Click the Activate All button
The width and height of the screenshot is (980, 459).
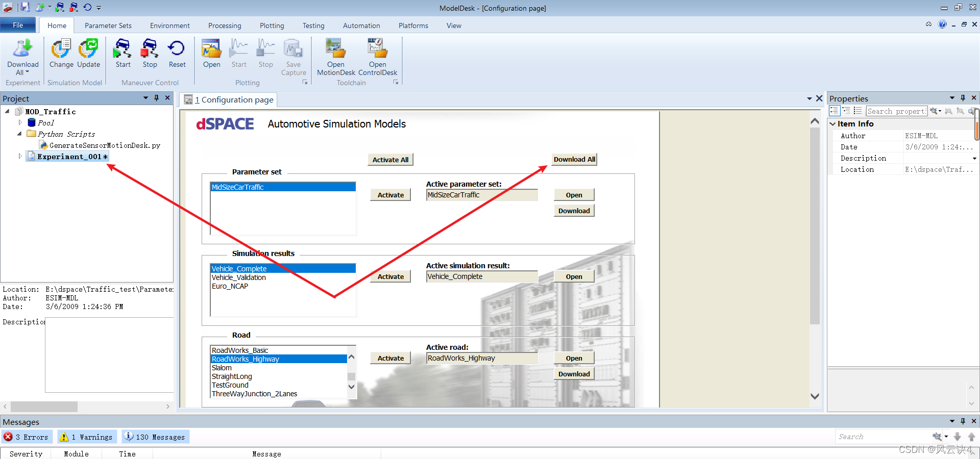[x=390, y=160]
